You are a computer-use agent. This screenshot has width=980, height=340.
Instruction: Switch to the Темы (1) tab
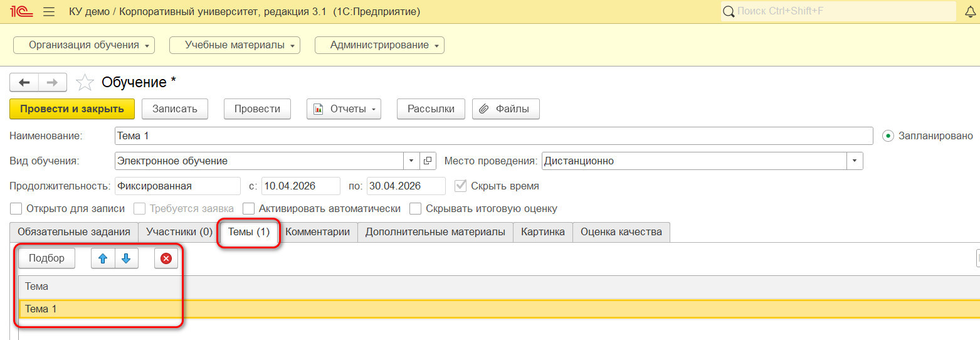click(x=249, y=232)
